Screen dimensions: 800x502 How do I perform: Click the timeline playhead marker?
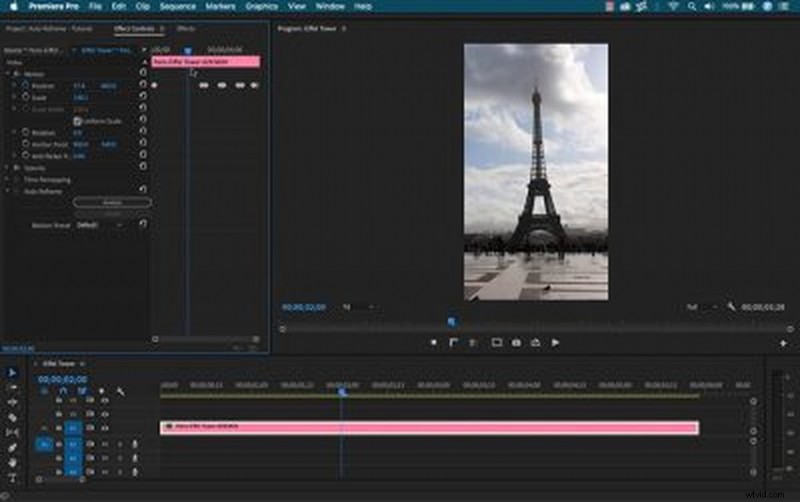pos(342,392)
